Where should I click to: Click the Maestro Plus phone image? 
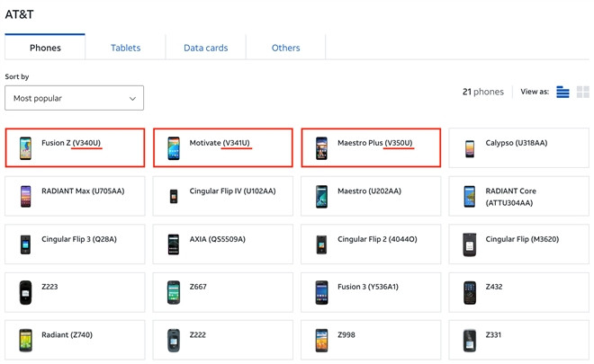pos(321,148)
